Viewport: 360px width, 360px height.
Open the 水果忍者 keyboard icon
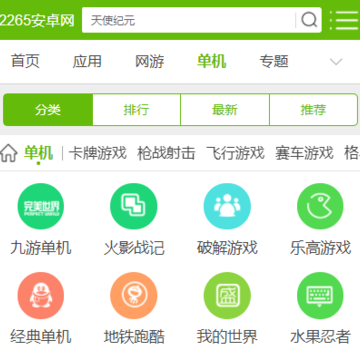coord(320,296)
